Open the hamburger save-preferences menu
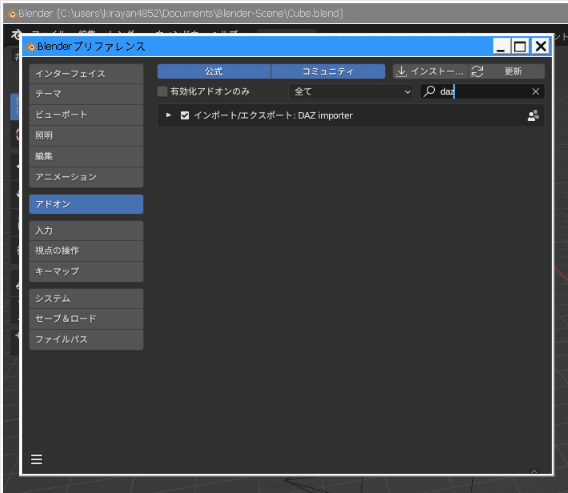 [37, 459]
